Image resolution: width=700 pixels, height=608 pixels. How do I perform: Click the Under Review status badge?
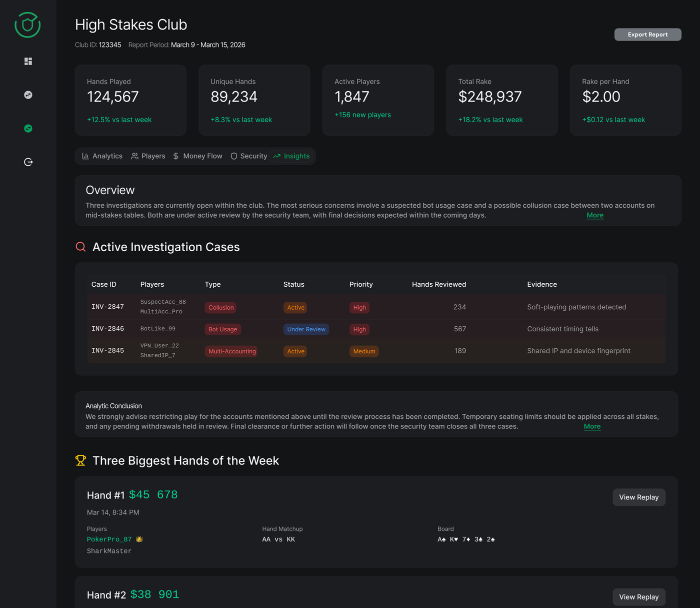click(x=306, y=329)
